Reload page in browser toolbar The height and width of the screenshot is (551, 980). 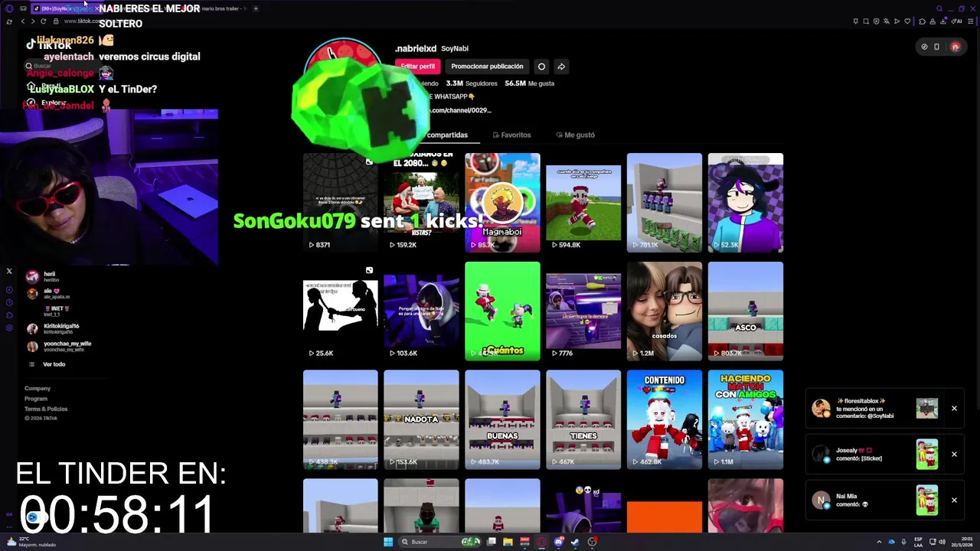[x=43, y=21]
